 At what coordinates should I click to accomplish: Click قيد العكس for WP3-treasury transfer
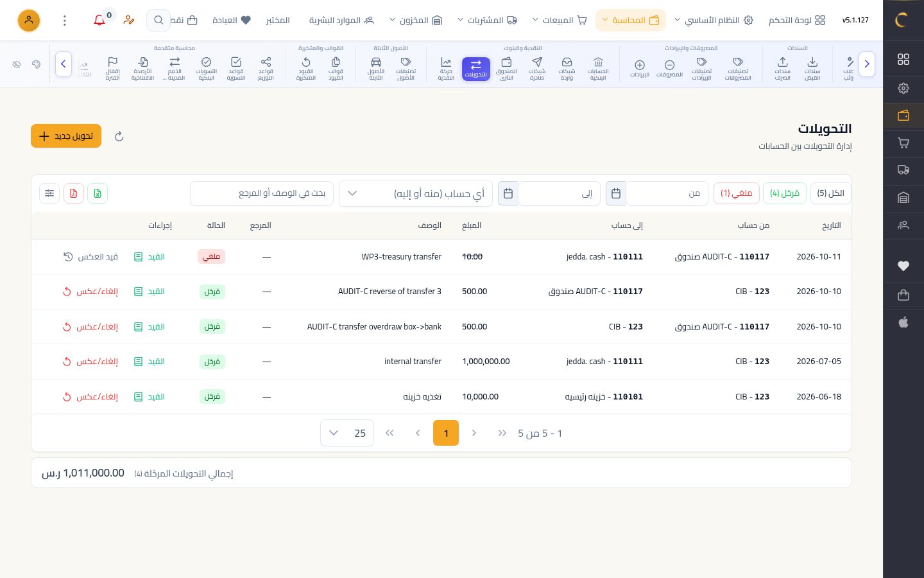[x=90, y=257]
